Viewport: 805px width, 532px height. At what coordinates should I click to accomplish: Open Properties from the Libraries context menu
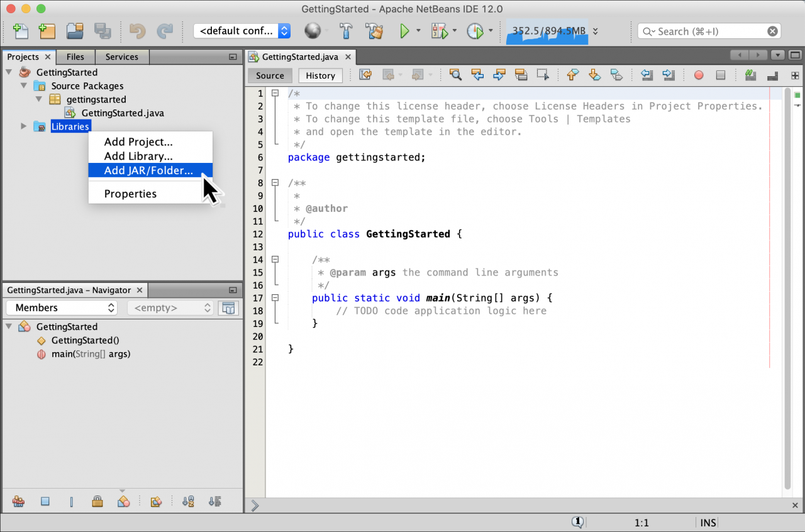(129, 194)
